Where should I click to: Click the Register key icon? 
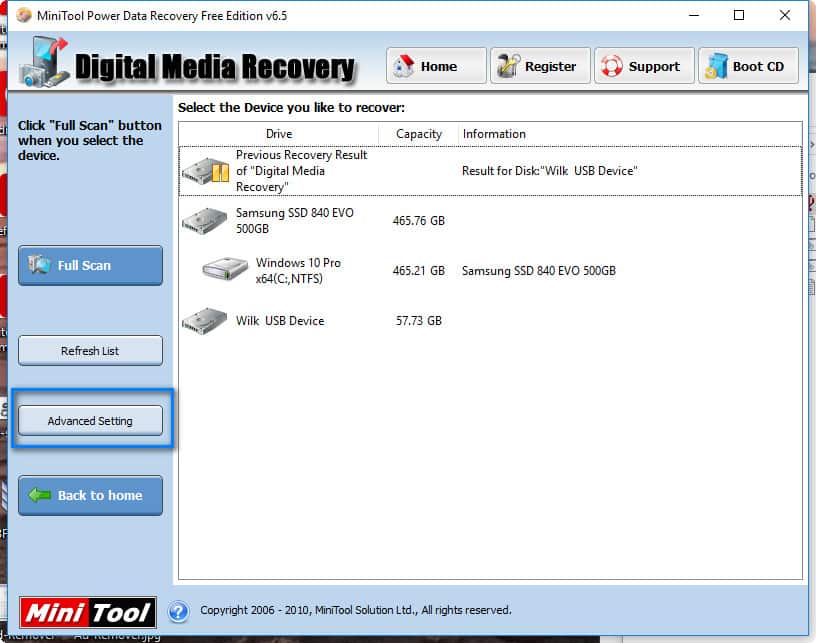(507, 67)
